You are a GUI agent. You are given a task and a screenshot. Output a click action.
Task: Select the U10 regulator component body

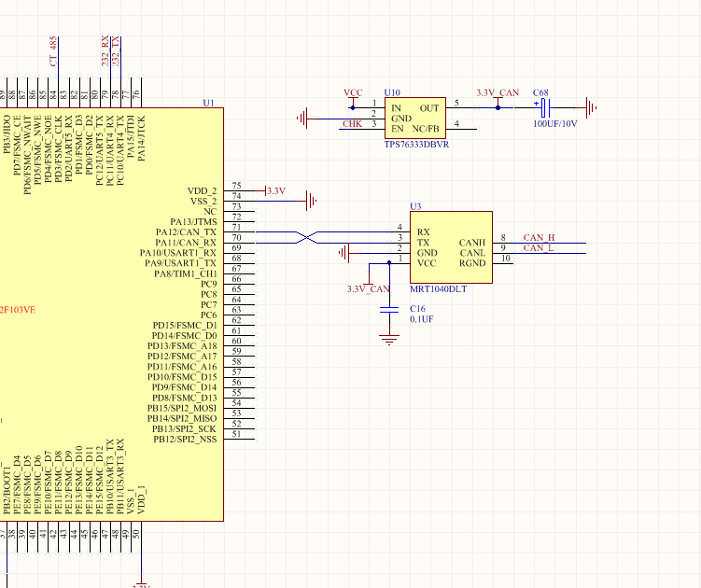(414, 118)
